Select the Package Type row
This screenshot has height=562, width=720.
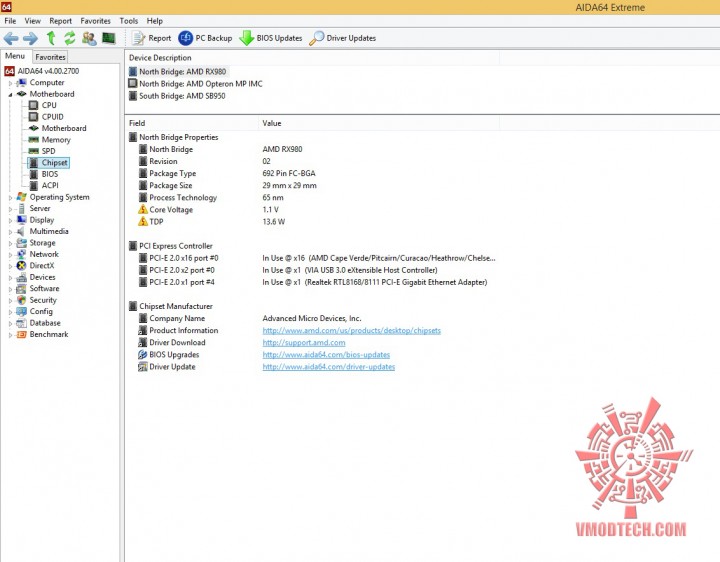tap(312, 173)
